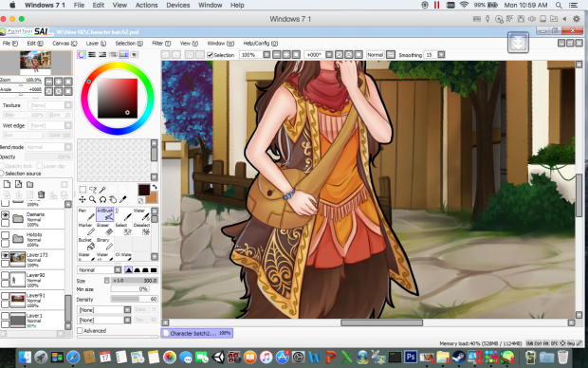This screenshot has width=588, height=368.
Task: Toggle the Layer clip checkbox
Action: pos(40,166)
